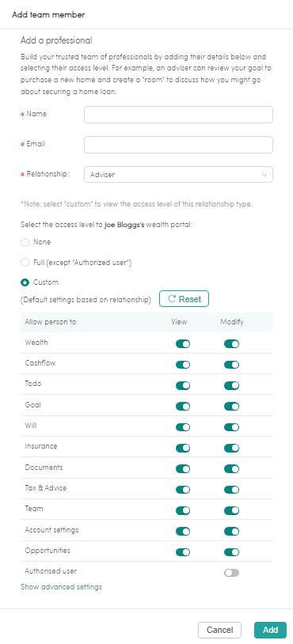Select Full (except Authorized user) access
This screenshot has width=293, height=644.
pos(25,263)
